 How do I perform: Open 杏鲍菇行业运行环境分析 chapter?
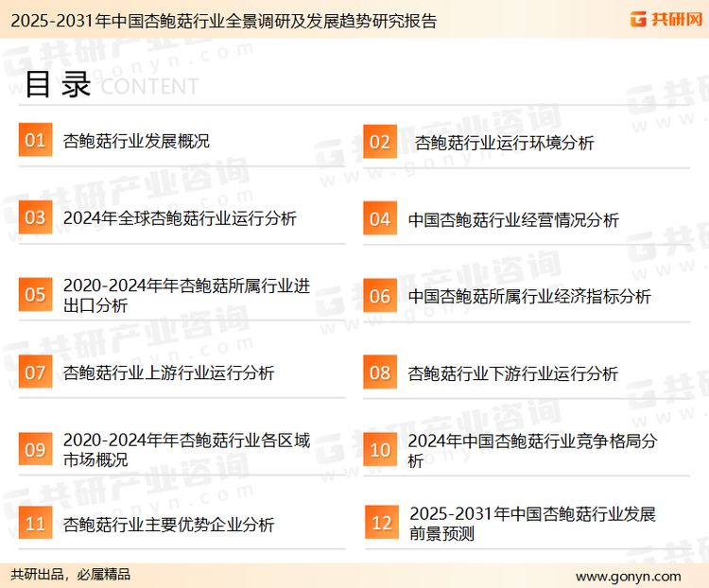tap(505, 143)
